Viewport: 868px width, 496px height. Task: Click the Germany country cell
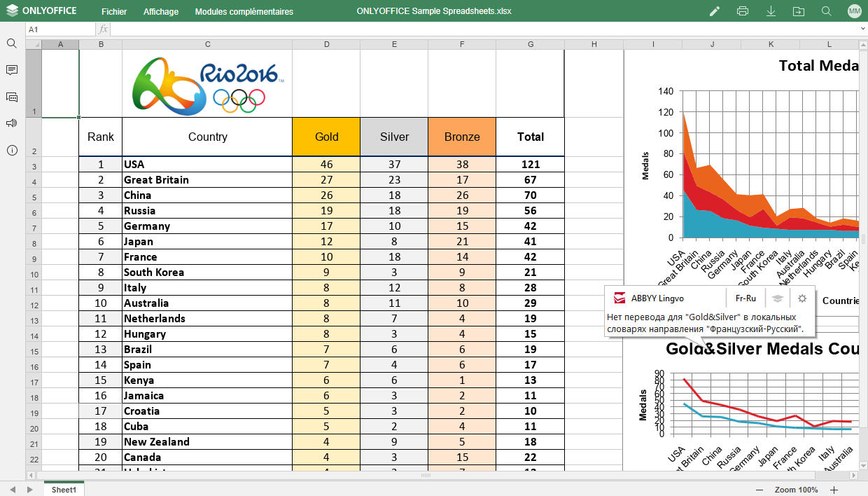207,226
